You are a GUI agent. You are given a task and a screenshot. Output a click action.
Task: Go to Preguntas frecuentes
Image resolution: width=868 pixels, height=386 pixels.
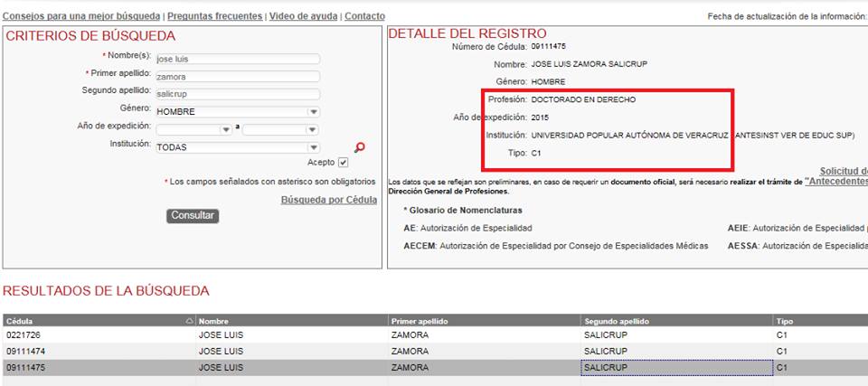(215, 16)
